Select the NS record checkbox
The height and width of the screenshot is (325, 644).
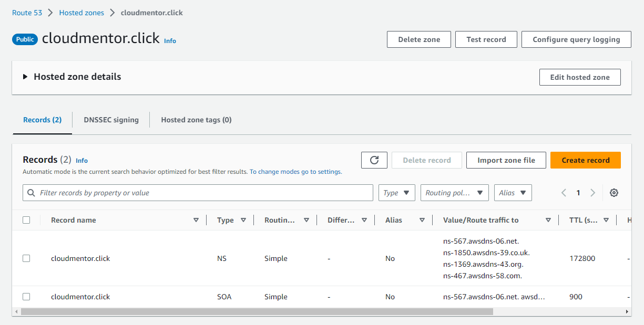click(26, 258)
